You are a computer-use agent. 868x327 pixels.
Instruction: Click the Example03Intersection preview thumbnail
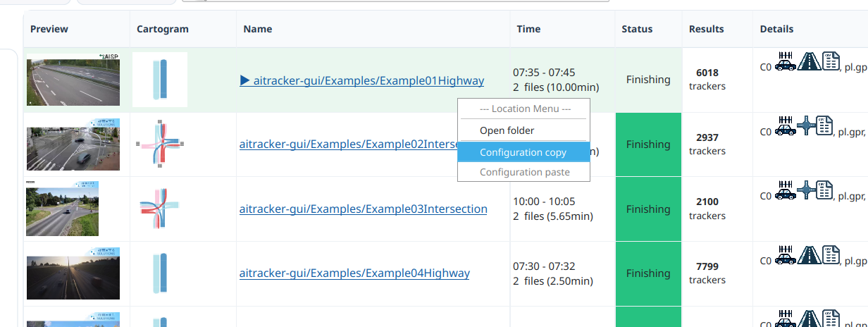62,209
